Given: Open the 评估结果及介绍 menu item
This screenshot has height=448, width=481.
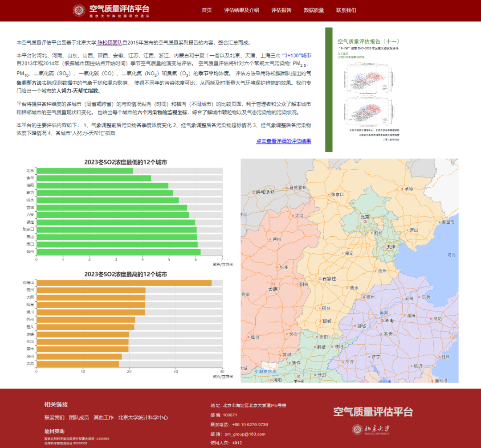Looking at the screenshot, I should 241,10.
